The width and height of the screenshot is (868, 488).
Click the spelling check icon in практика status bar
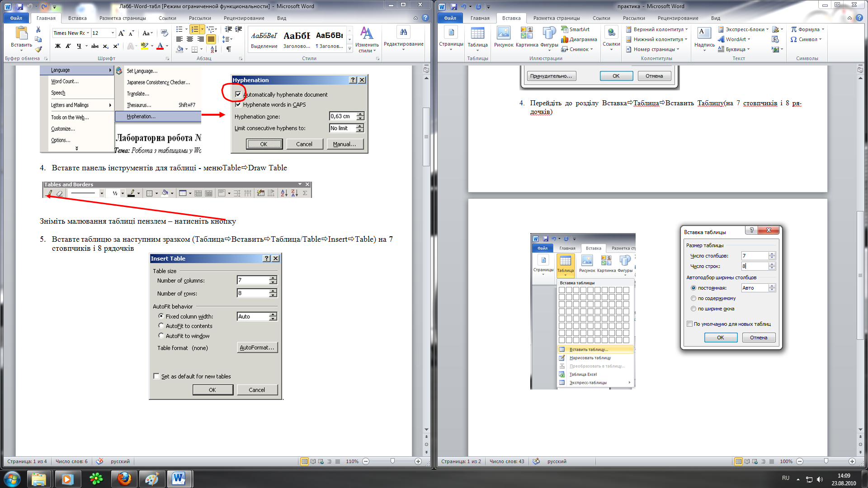[x=536, y=461]
